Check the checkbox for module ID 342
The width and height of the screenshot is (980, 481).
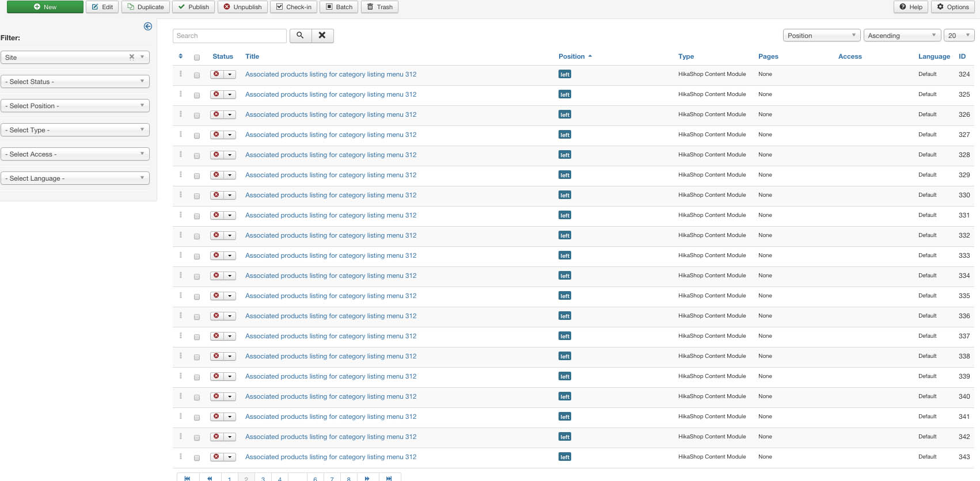pos(197,438)
